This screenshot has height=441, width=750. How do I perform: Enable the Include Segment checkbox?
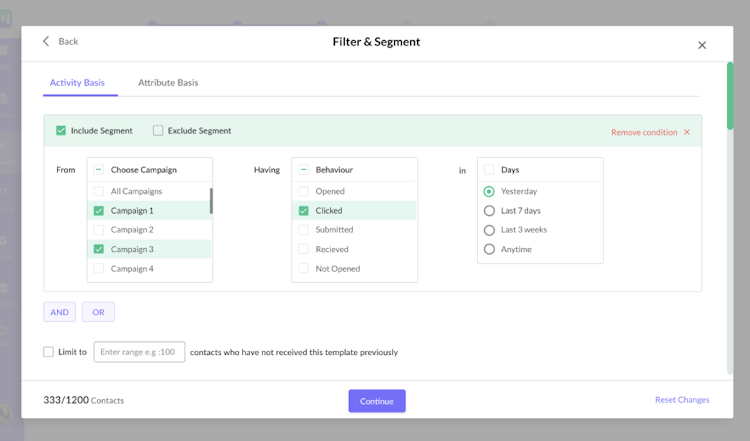(61, 131)
